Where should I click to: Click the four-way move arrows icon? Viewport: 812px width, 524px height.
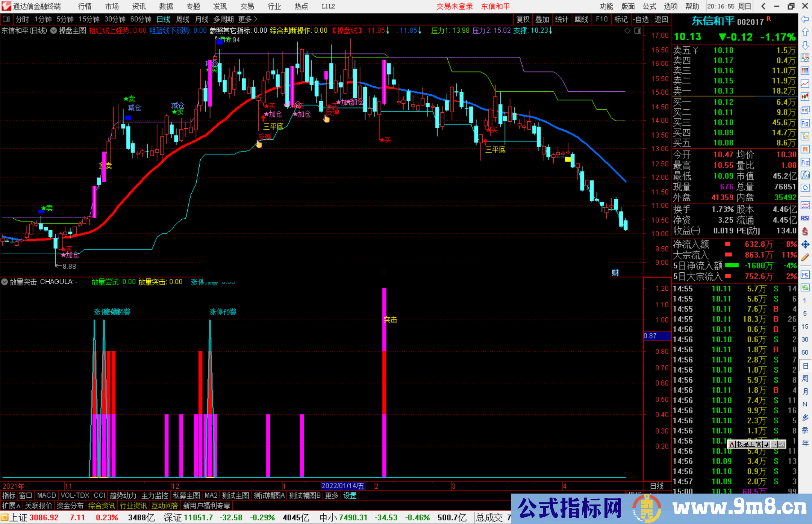[805, 245]
